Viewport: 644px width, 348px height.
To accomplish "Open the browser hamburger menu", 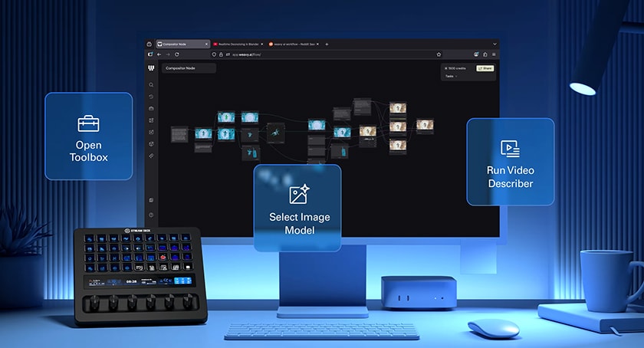I will pyautogui.click(x=494, y=54).
